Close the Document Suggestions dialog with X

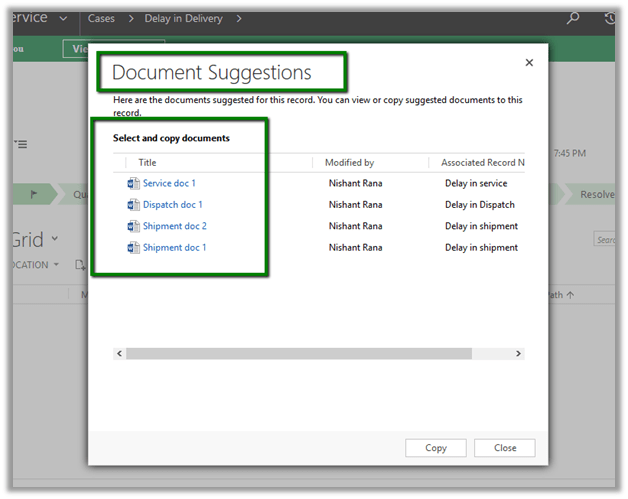pyautogui.click(x=529, y=63)
